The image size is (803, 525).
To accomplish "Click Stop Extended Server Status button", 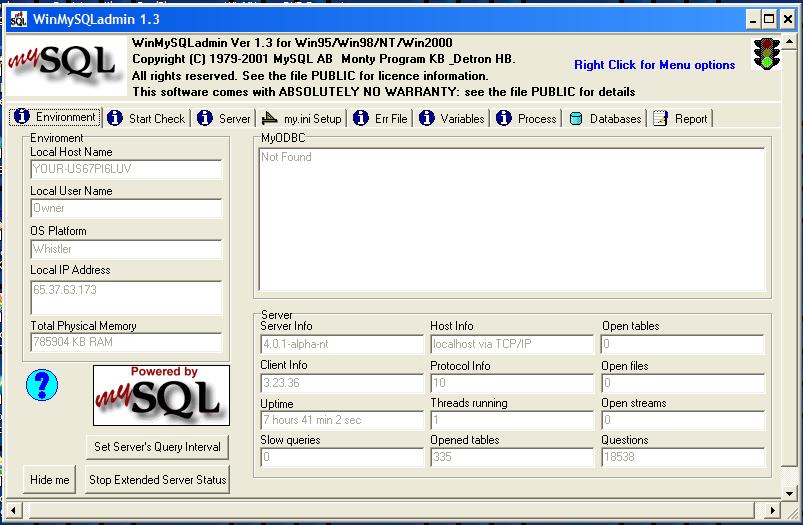I will (x=157, y=480).
